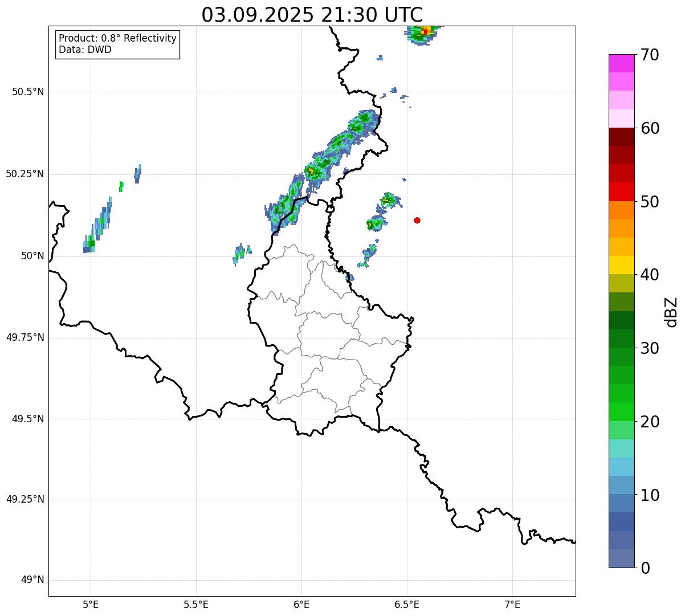The height and width of the screenshot is (616, 685).
Task: Click the title "03.09.2025 21:30 UTC"
Action: tap(312, 14)
